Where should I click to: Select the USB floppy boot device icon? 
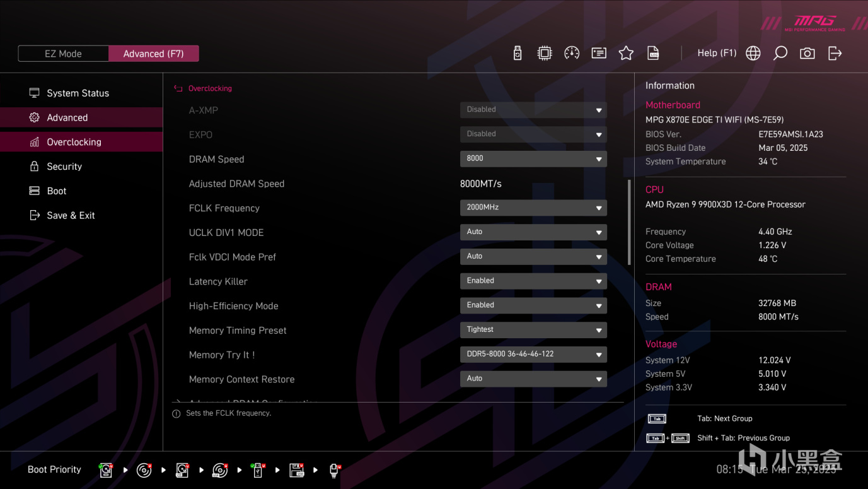click(296, 470)
